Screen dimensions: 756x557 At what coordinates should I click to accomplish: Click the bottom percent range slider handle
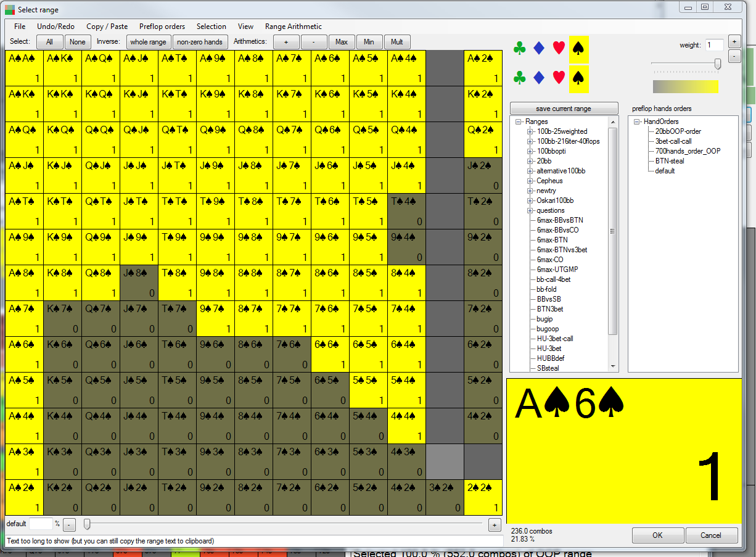(x=87, y=524)
